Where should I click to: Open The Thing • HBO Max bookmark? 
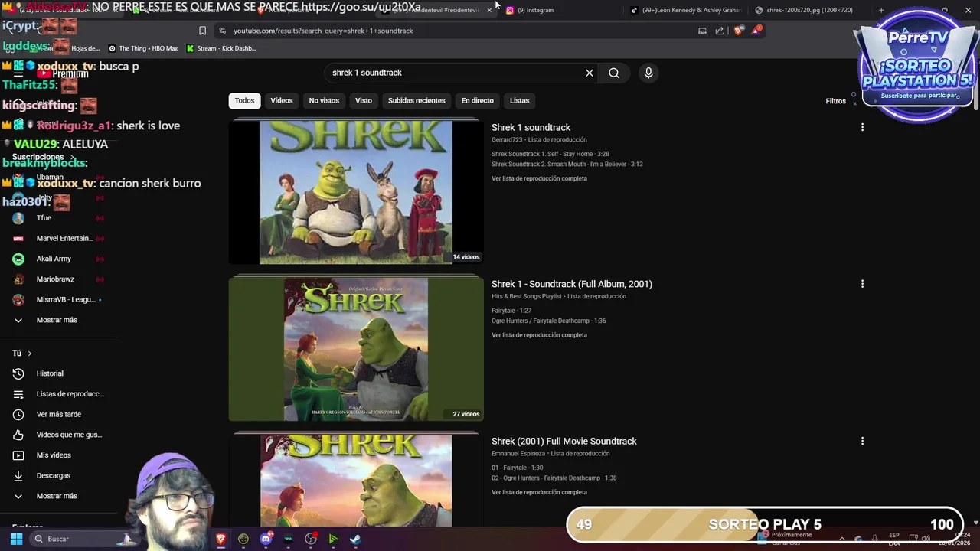click(x=143, y=48)
